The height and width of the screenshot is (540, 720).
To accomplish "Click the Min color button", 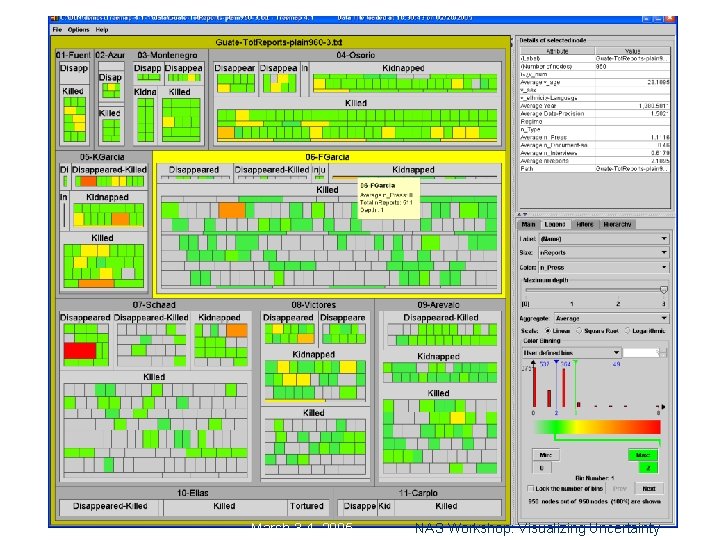I will (x=546, y=455).
